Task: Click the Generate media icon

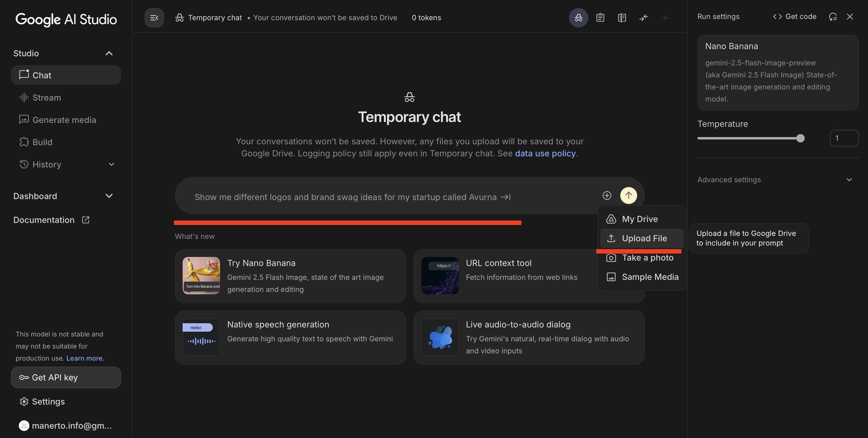Action: (x=24, y=119)
